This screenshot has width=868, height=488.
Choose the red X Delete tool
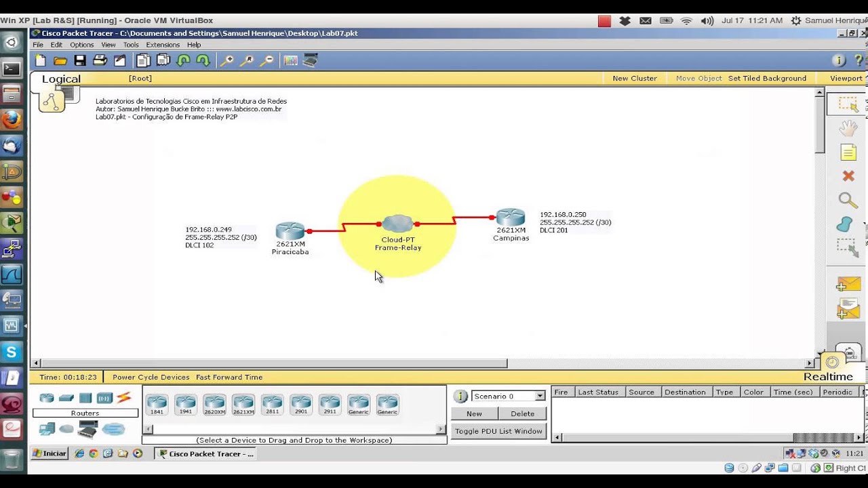pos(848,176)
